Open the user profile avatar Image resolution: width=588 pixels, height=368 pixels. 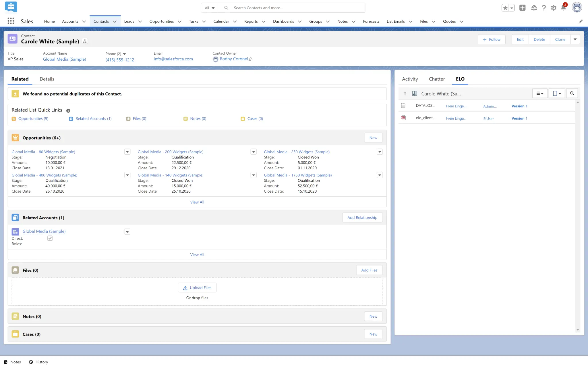click(577, 7)
